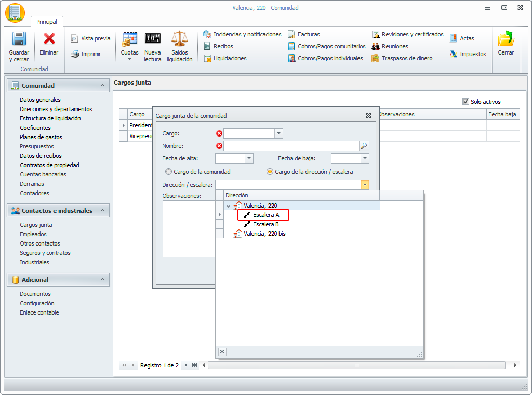
Task: Open Revisiones y certificados
Action: click(407, 34)
